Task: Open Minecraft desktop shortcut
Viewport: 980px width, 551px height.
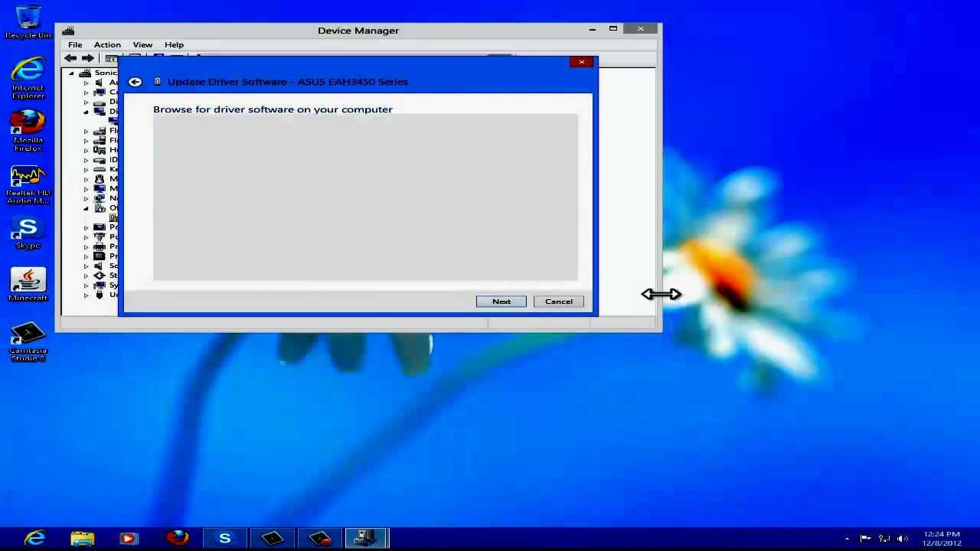Action: coord(28,284)
